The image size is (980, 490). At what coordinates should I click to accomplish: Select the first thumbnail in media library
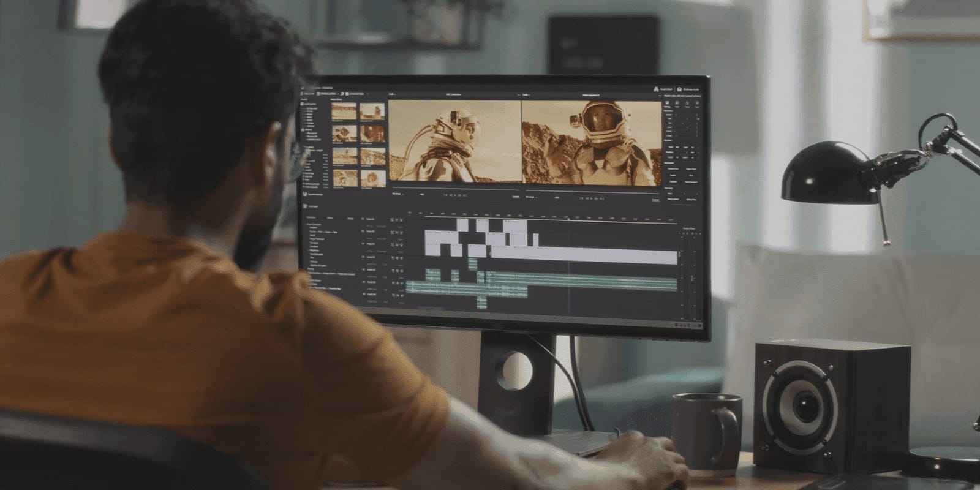tap(344, 111)
